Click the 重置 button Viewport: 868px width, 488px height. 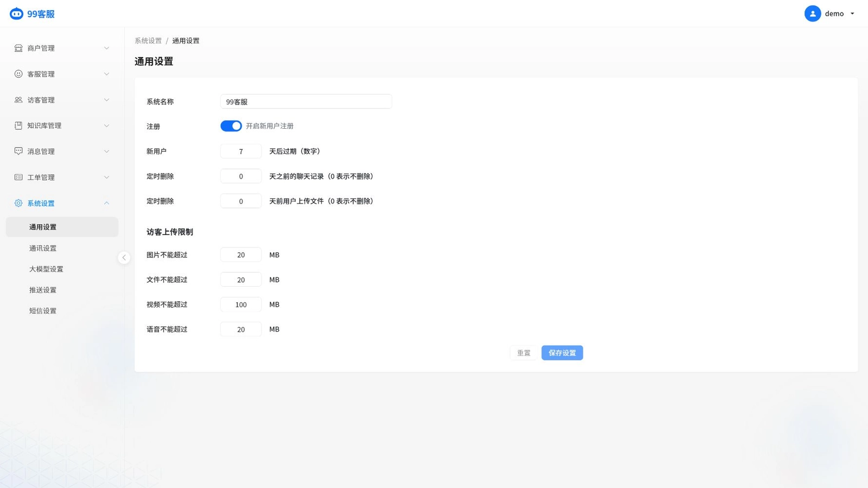(x=524, y=353)
